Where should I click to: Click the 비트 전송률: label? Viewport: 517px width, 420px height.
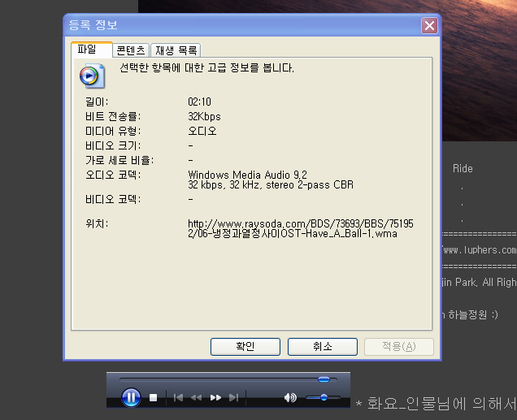[x=113, y=116]
